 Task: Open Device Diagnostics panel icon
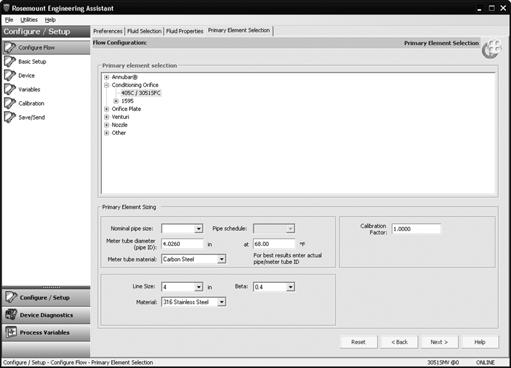point(11,315)
